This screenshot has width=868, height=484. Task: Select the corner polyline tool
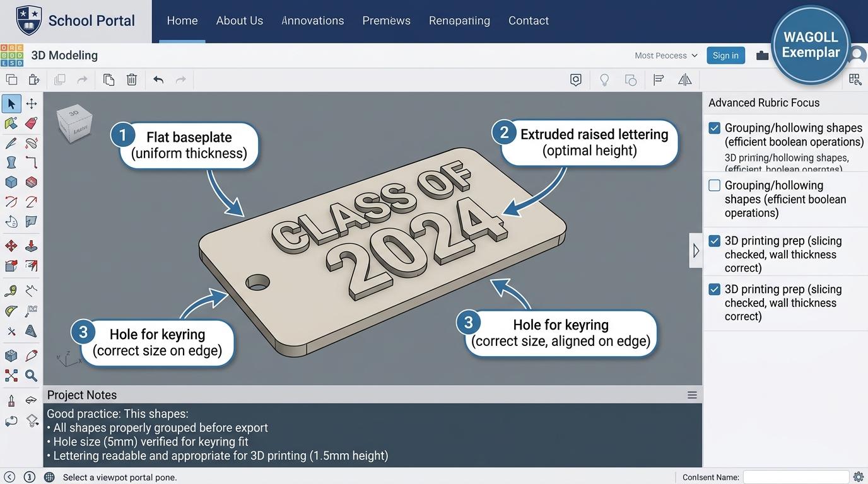[32, 163]
